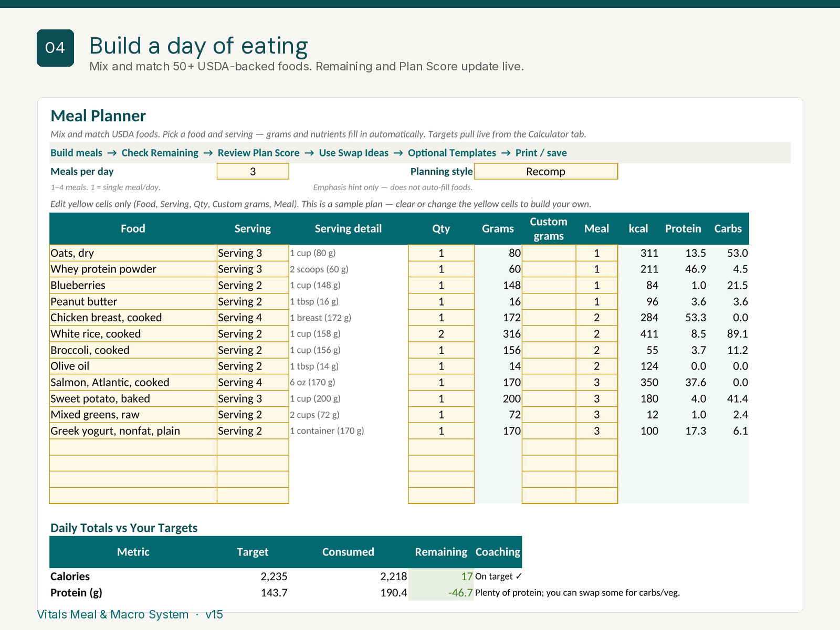Click the Calories remaining value 17

tap(467, 576)
